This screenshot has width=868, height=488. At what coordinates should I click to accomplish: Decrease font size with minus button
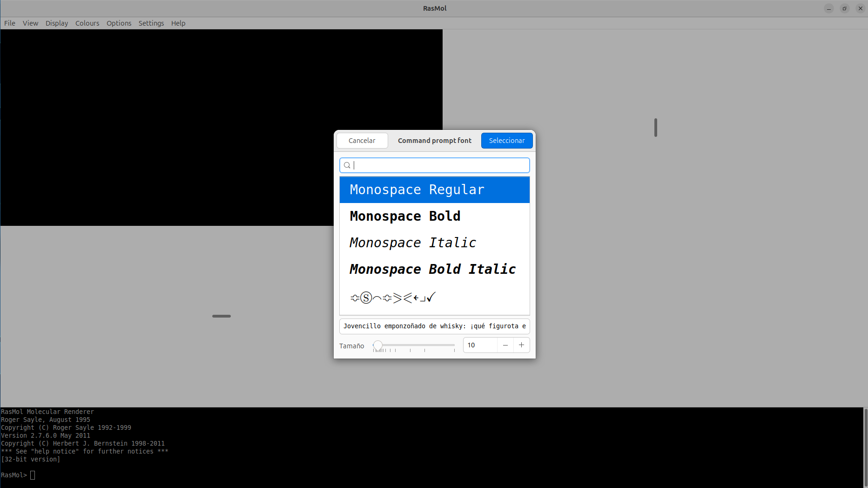(505, 346)
